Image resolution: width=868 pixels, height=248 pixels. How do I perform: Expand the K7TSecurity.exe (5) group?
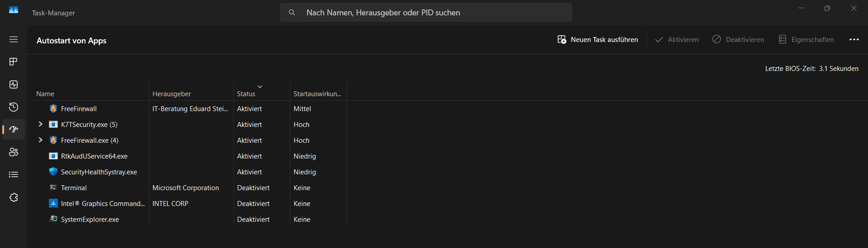point(40,124)
